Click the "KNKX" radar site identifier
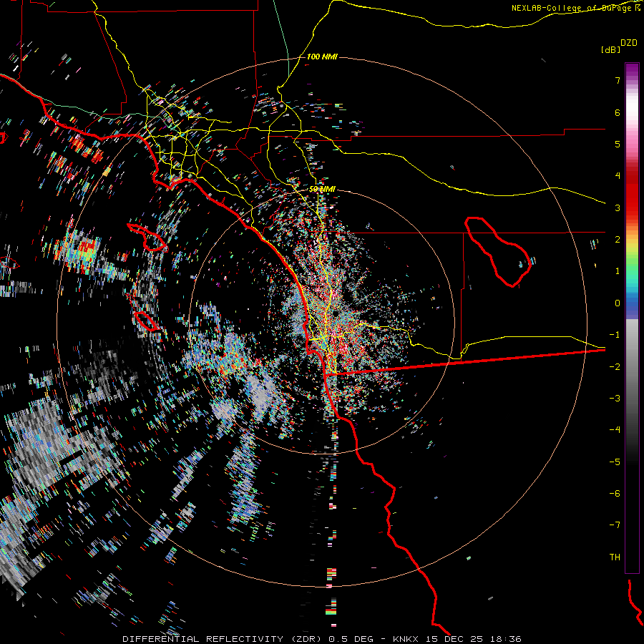 406,639
